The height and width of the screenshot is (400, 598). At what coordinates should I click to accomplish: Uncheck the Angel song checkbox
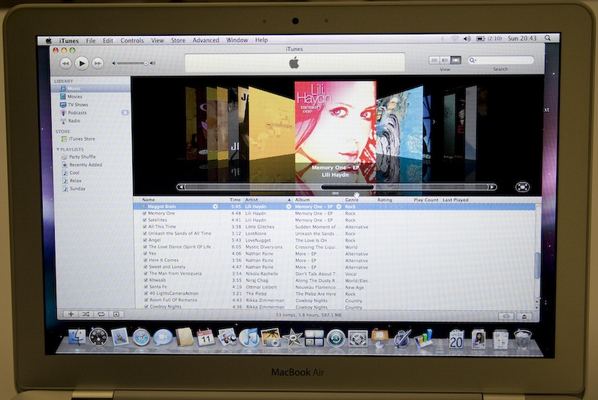(x=145, y=240)
